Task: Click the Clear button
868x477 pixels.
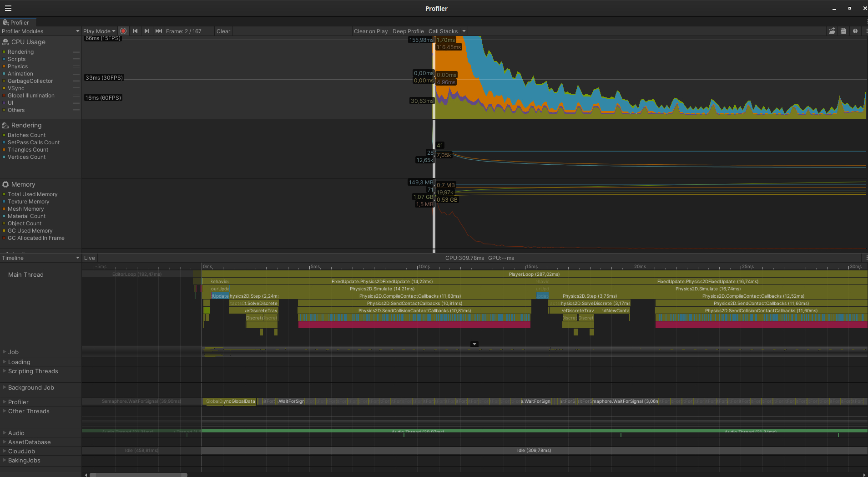Action: (x=223, y=31)
